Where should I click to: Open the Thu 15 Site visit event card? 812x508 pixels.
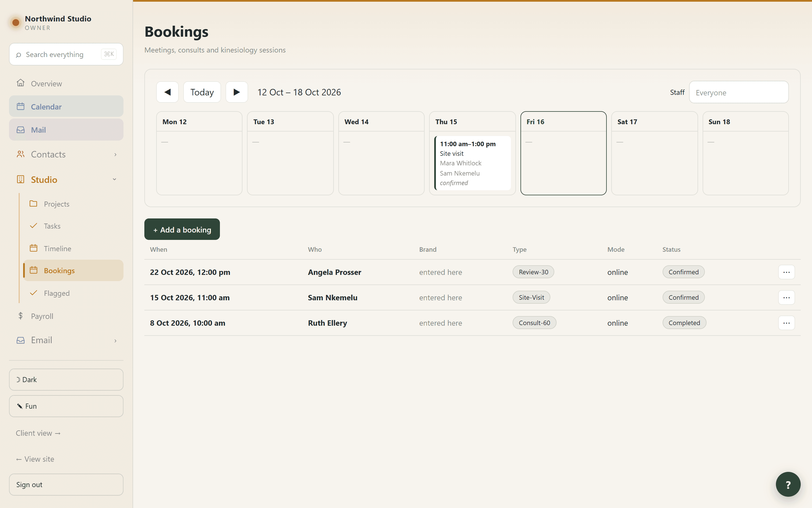473,163
